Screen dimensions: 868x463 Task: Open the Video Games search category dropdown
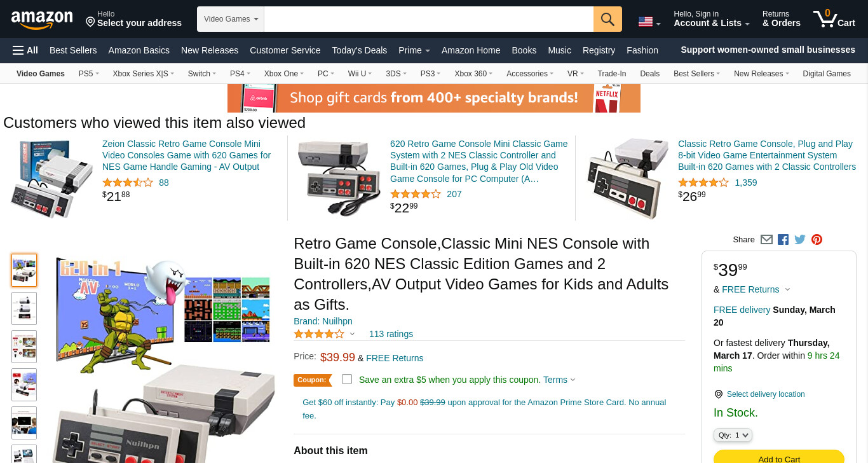(x=231, y=19)
